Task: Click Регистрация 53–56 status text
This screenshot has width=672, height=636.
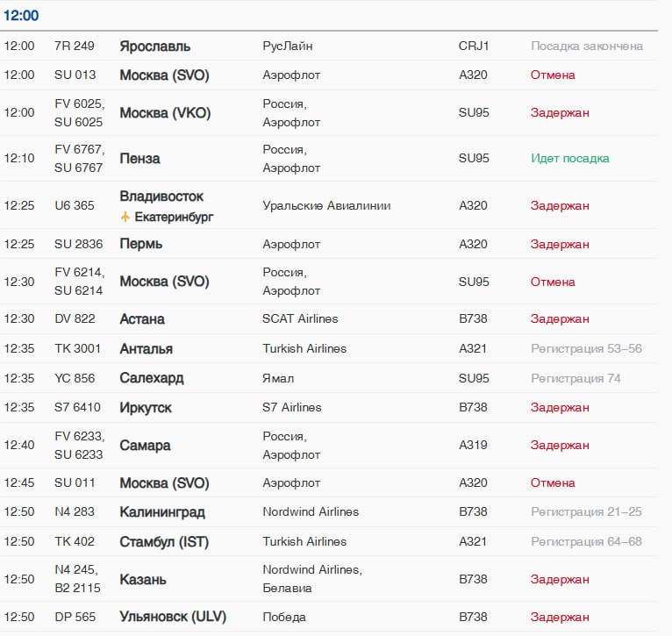Action: [x=586, y=348]
